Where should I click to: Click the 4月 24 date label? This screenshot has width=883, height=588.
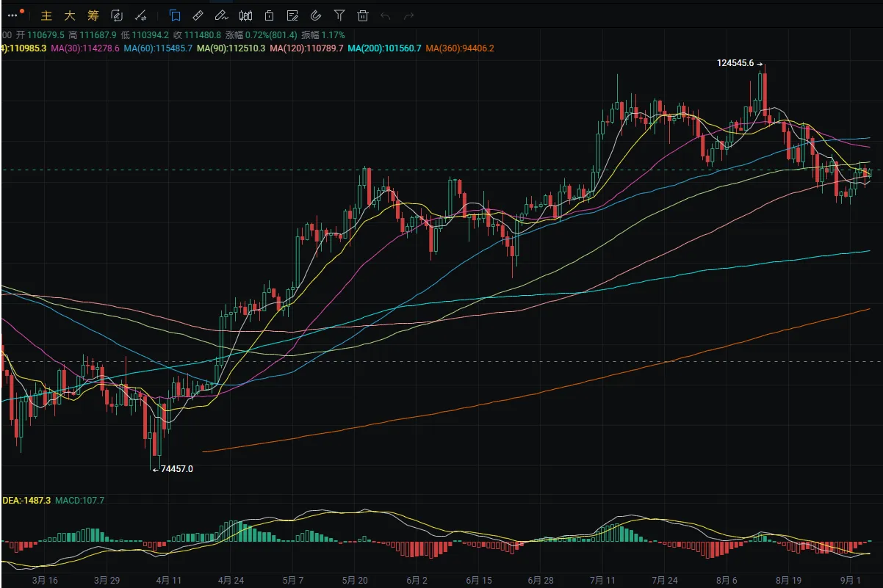coord(231,581)
